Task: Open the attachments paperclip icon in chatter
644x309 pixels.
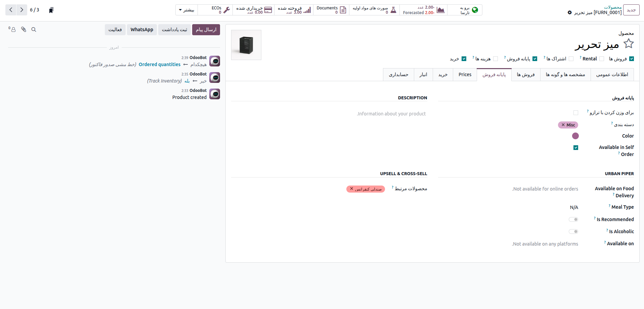Action: (24, 30)
